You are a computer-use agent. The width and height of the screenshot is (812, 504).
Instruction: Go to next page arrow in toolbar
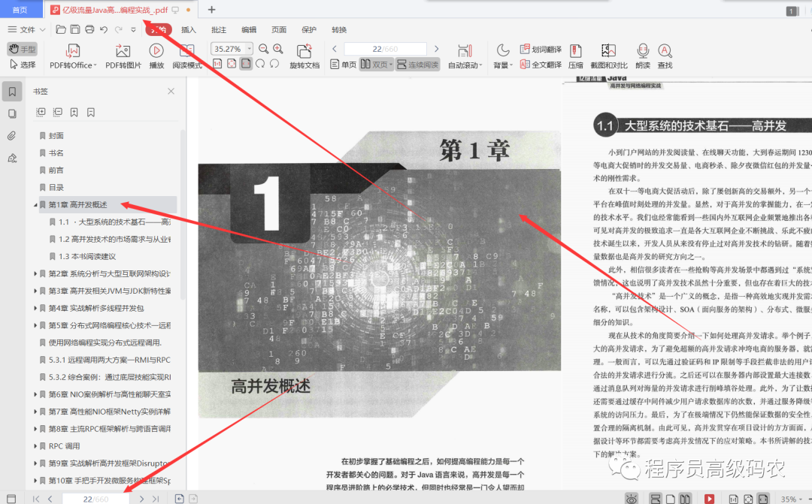coord(437,49)
